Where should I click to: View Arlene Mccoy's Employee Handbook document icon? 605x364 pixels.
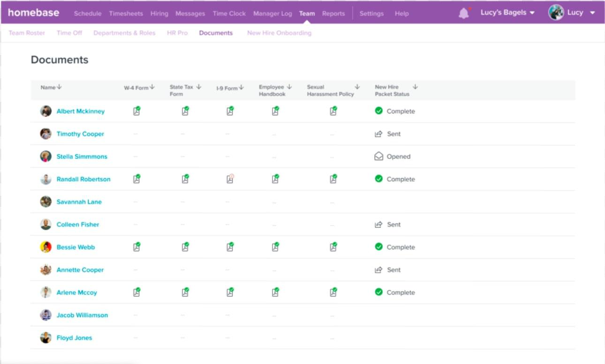[x=275, y=292]
